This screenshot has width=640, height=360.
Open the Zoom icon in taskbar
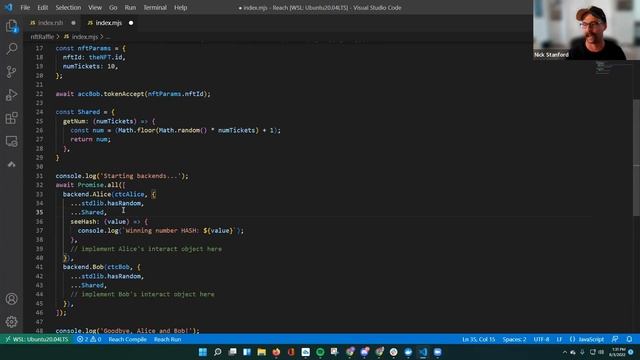click(438, 352)
